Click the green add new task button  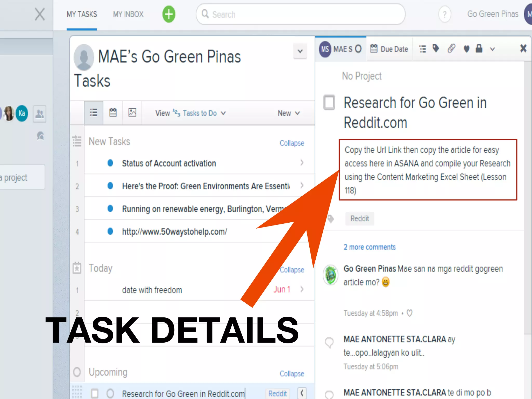tap(169, 14)
